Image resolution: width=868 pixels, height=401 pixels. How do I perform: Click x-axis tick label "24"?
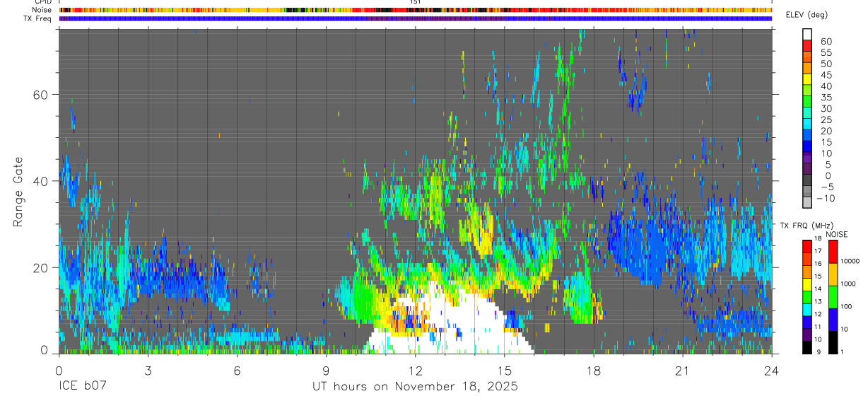click(772, 370)
